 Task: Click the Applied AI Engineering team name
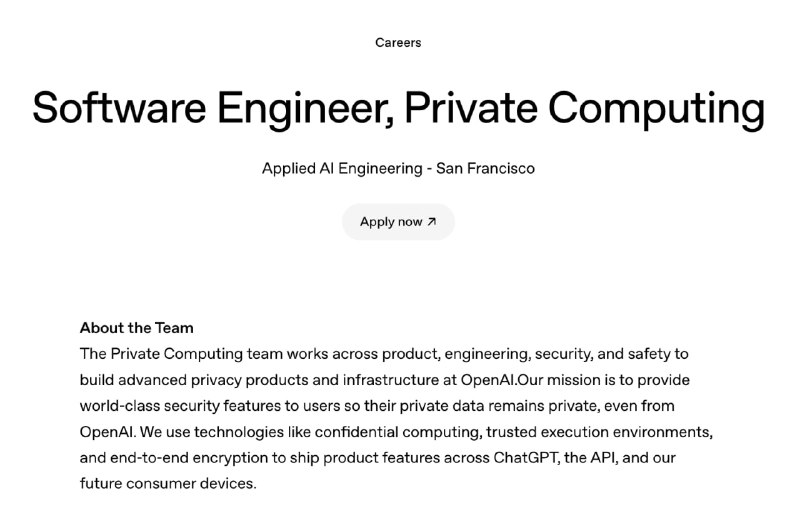click(x=341, y=168)
